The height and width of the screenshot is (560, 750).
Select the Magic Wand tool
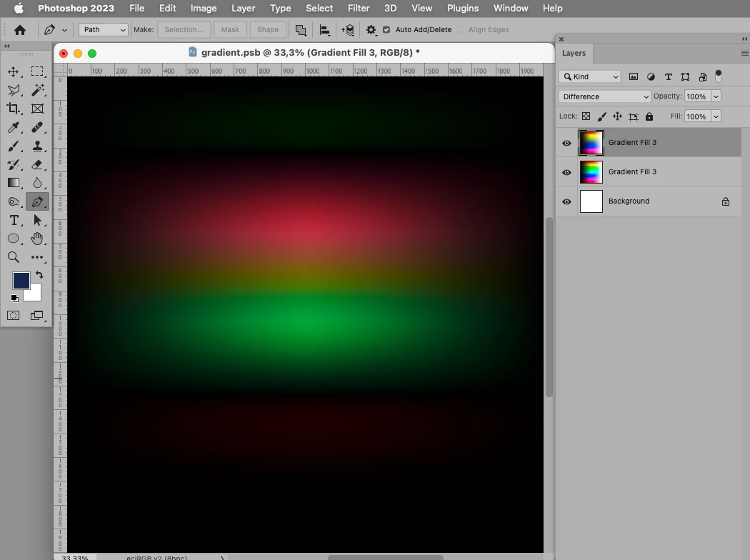[x=37, y=90]
